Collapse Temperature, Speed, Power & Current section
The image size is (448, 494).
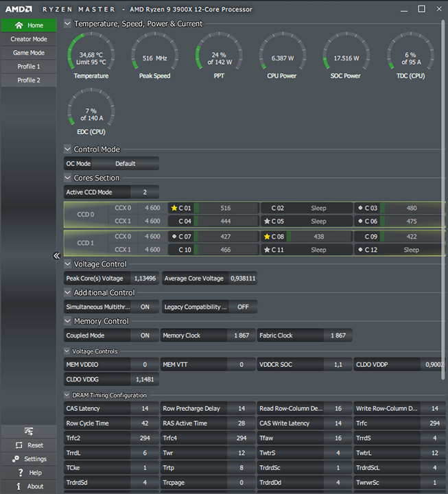pyautogui.click(x=67, y=23)
